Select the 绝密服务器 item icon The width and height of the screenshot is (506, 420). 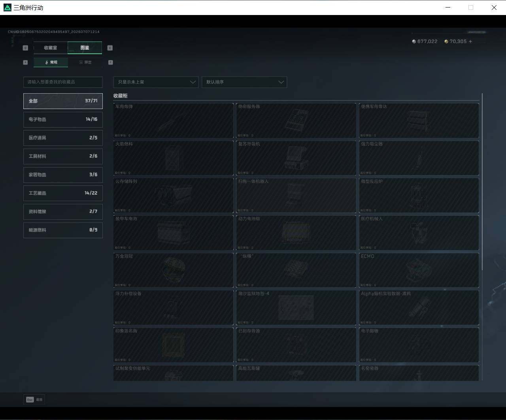point(296,121)
